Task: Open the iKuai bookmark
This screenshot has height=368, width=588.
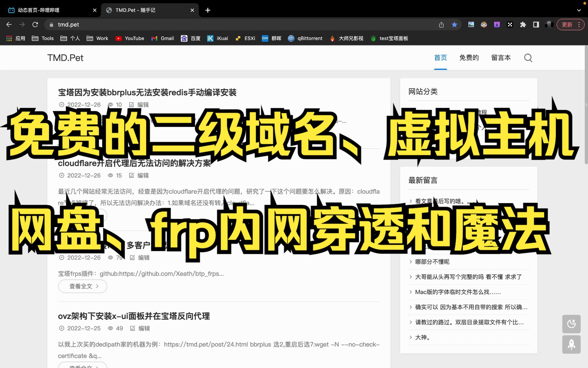Action: click(x=218, y=38)
